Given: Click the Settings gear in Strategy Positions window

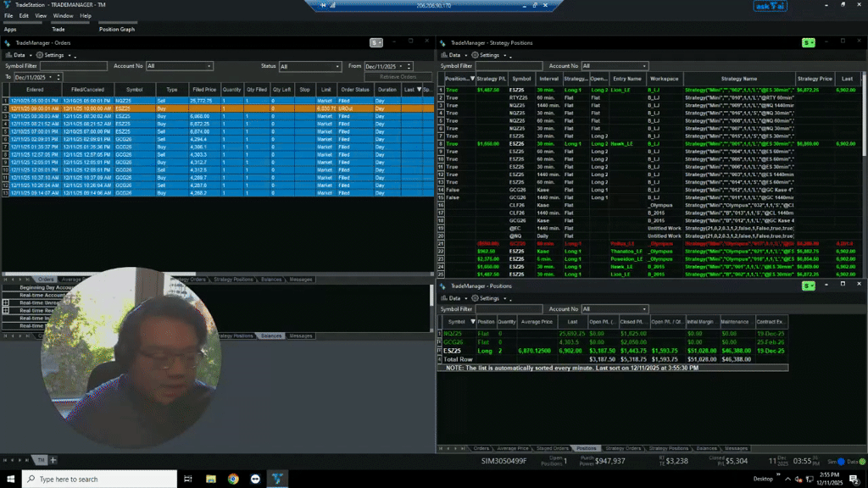Looking at the screenshot, I should (473, 55).
